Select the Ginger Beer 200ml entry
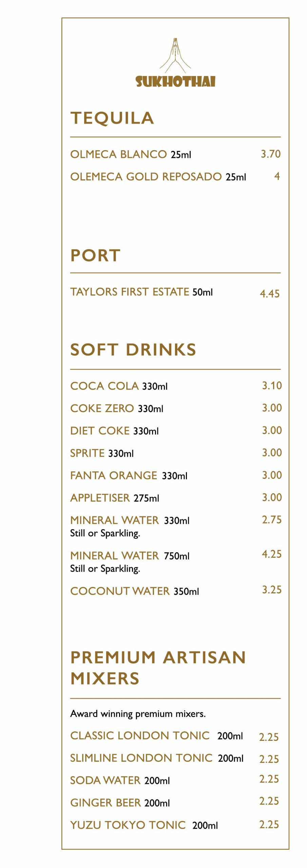The image size is (307, 868). (120, 803)
